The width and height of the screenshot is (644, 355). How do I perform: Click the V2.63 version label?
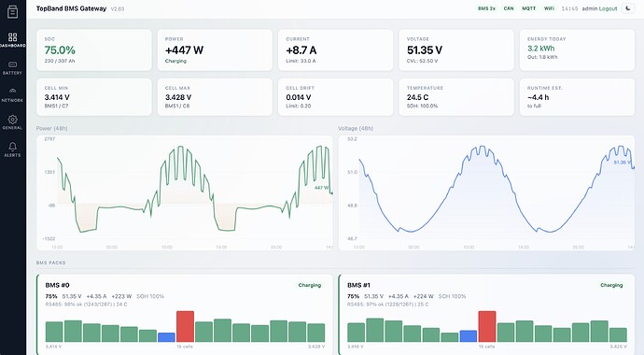coord(118,8)
